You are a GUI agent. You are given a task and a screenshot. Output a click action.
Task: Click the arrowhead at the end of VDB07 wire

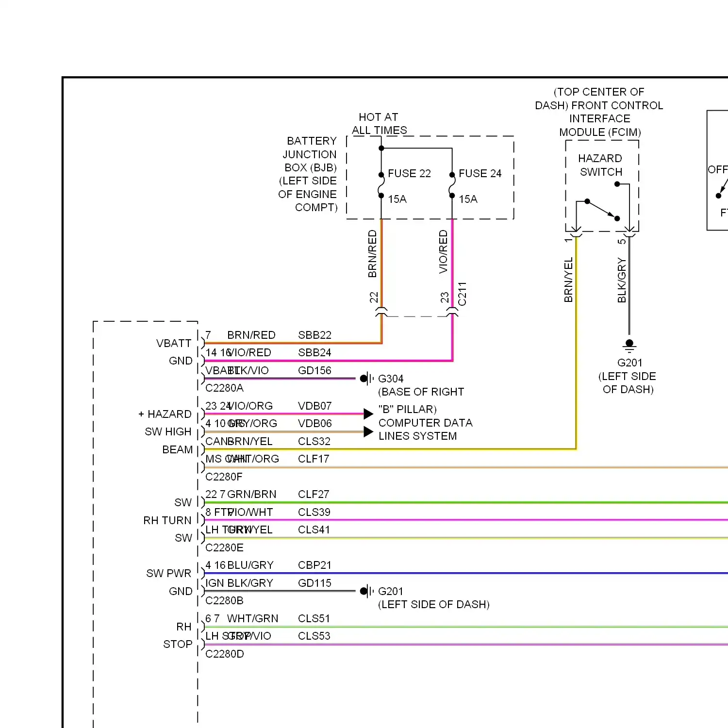click(x=368, y=414)
